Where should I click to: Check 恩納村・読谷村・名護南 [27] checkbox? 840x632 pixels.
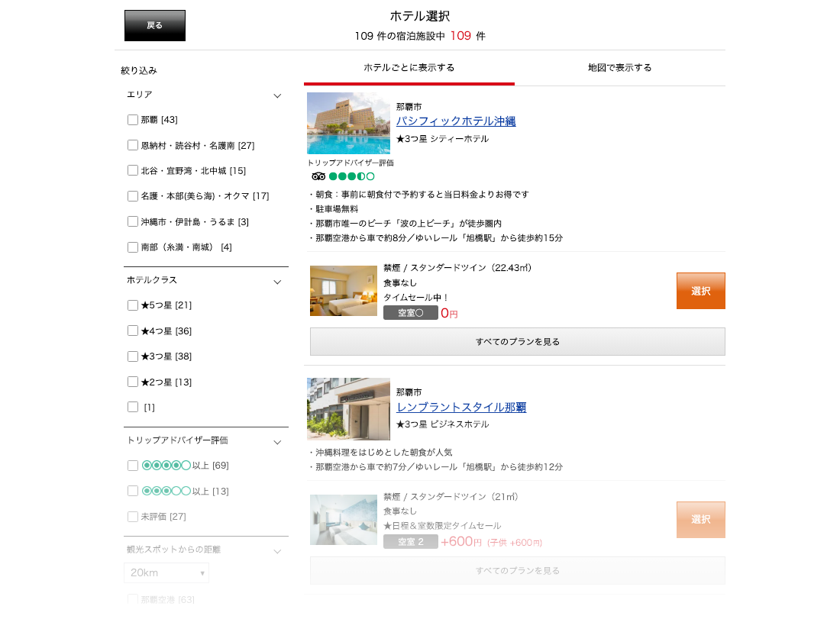(133, 145)
